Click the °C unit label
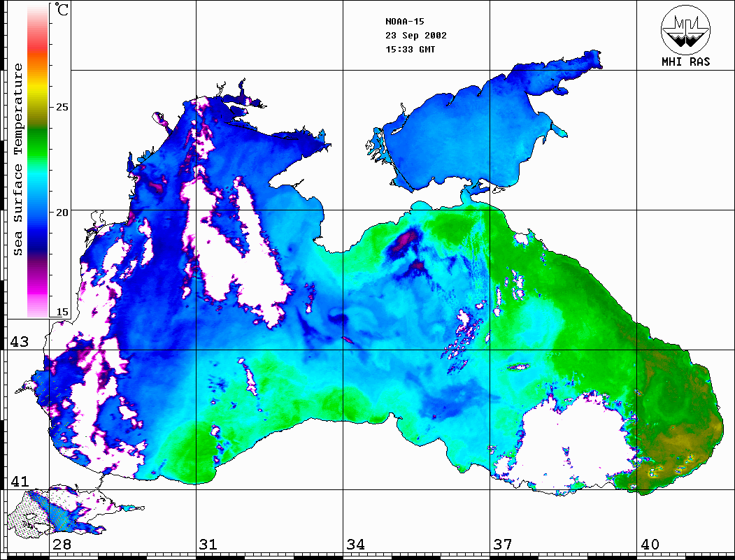Screen dimensions: 735x560 pyautogui.click(x=62, y=9)
